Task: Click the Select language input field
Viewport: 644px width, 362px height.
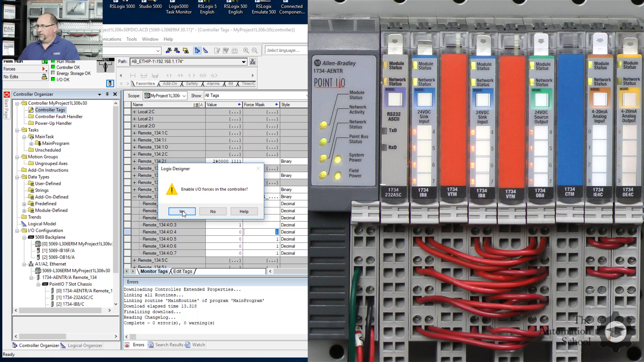Action: [x=285, y=50]
